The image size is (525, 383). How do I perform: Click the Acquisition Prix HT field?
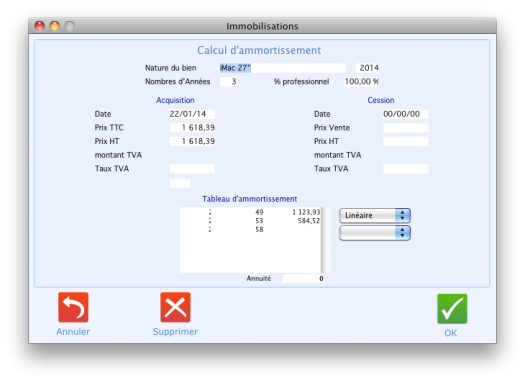tap(192, 141)
